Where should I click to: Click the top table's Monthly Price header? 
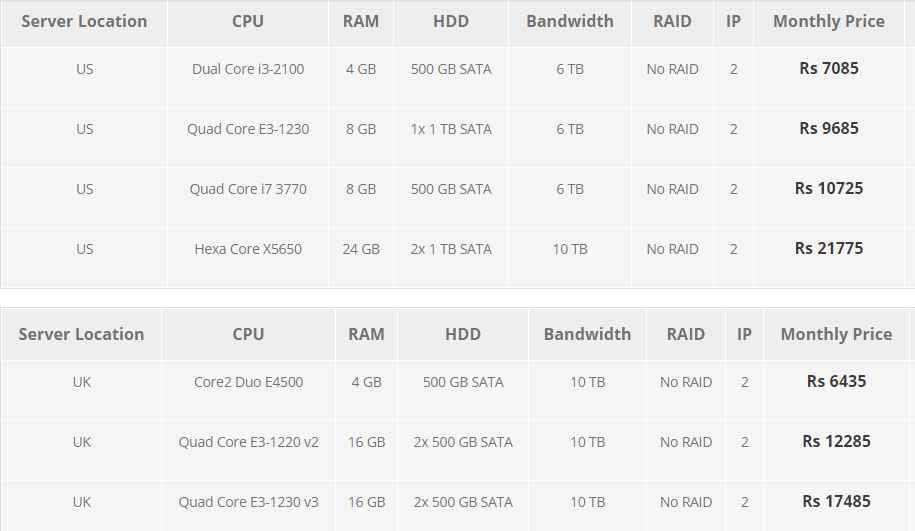pyautogui.click(x=829, y=22)
